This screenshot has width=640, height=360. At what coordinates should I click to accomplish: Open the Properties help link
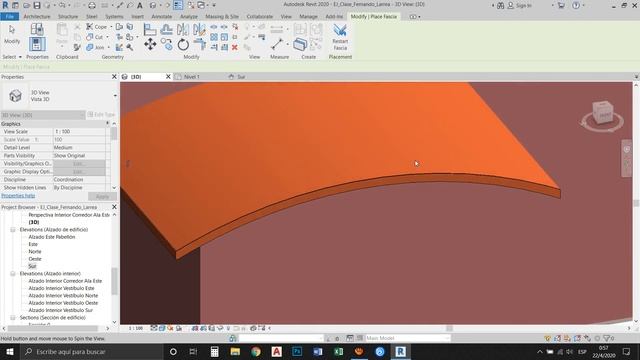pyautogui.click(x=18, y=196)
